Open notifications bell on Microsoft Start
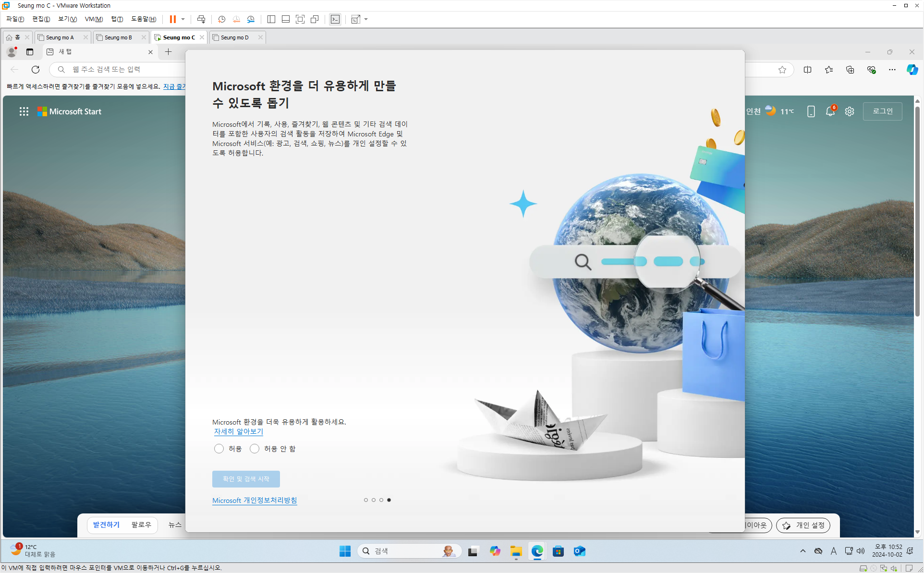 [x=830, y=111]
